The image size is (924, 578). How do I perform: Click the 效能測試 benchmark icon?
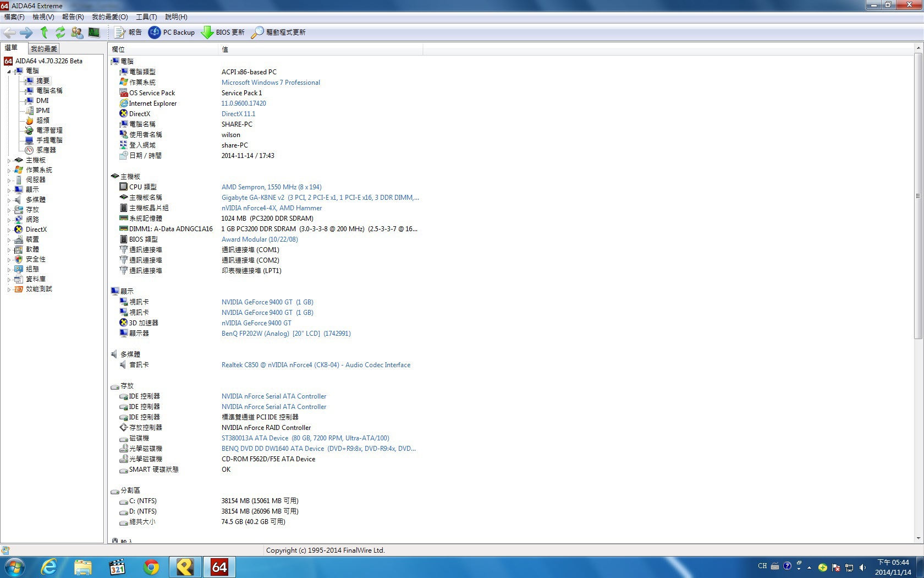(x=19, y=289)
